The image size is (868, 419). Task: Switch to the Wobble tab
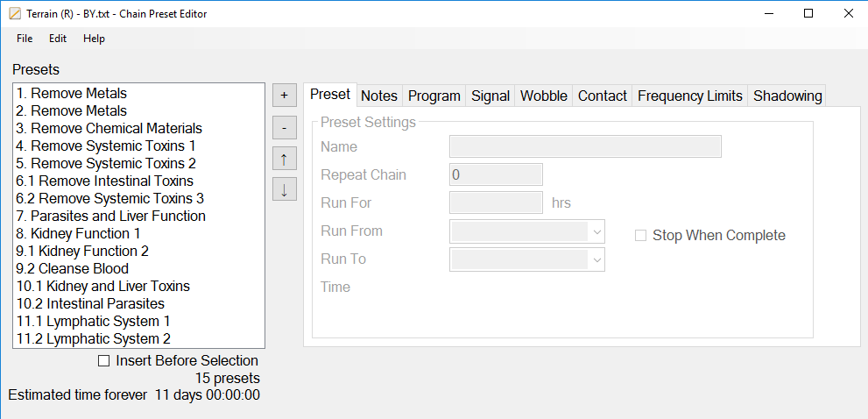pyautogui.click(x=544, y=96)
